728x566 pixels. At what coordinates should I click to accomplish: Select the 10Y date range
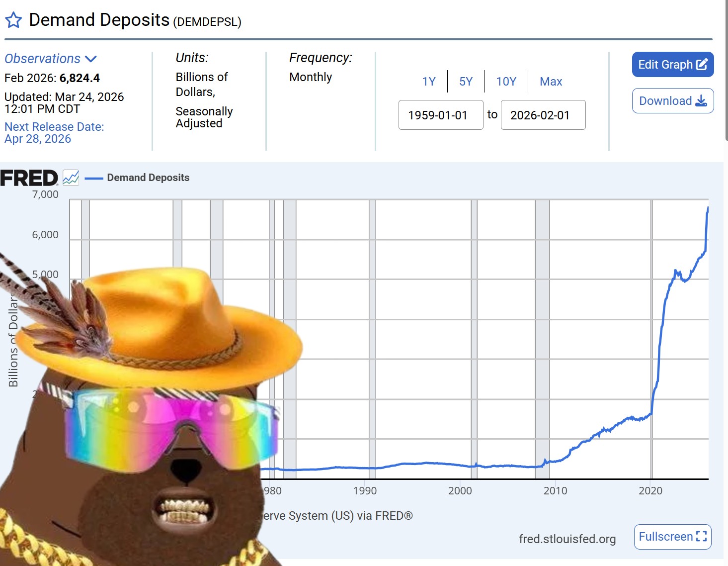pyautogui.click(x=506, y=81)
